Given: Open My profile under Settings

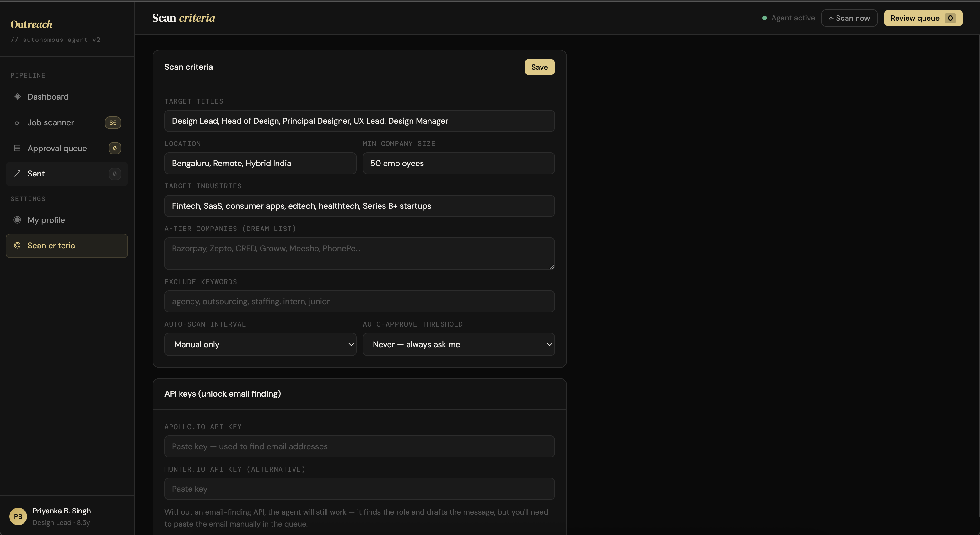Looking at the screenshot, I should tap(46, 220).
